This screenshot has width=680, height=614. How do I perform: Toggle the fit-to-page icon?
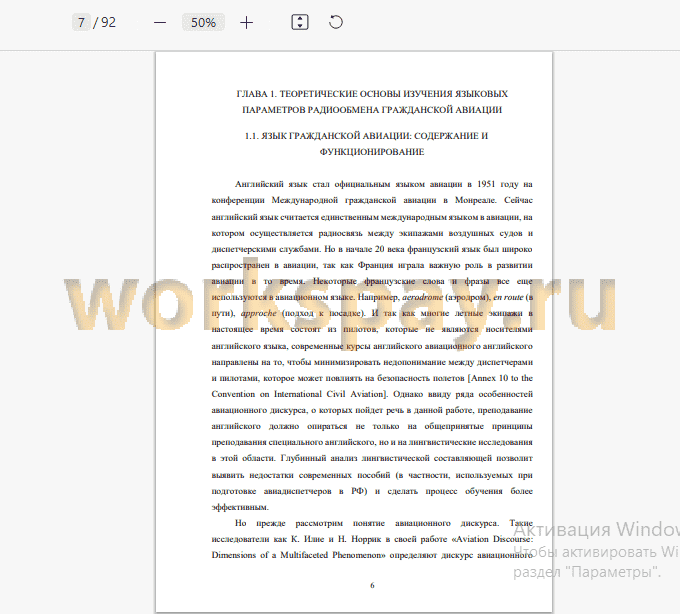(300, 22)
